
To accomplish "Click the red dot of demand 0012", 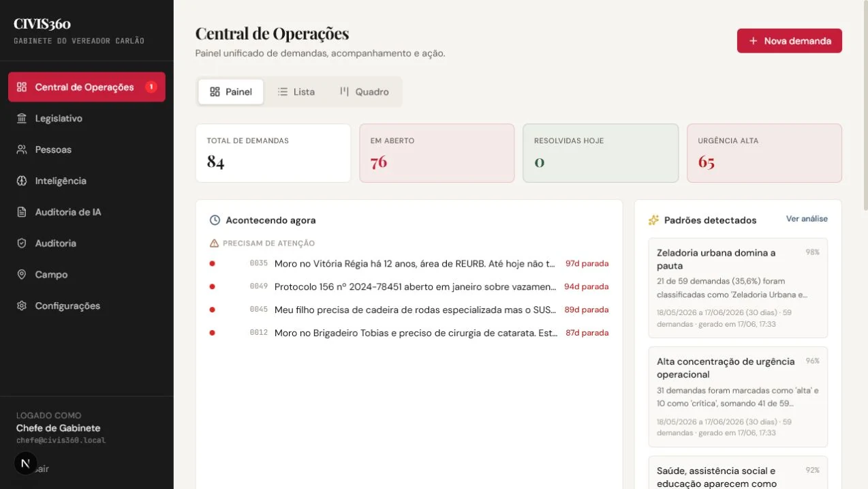I will [212, 333].
